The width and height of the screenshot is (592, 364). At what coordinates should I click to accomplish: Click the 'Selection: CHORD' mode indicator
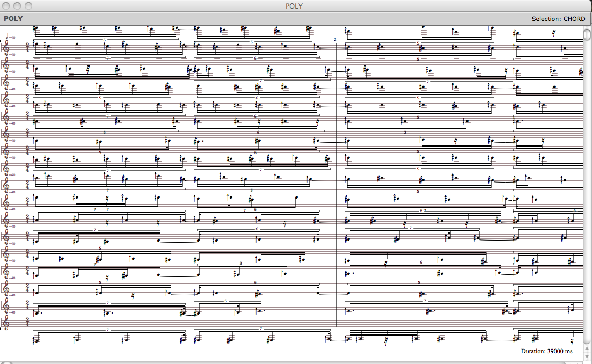click(x=558, y=19)
